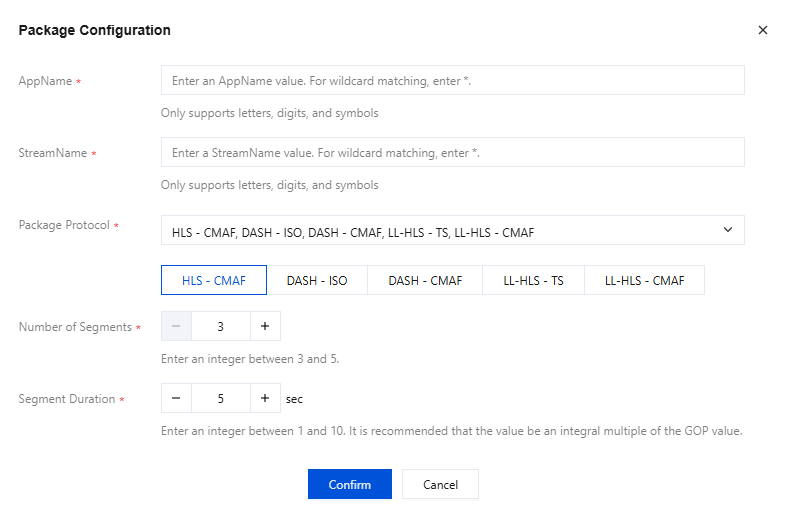Expand the Package Protocol dropdown arrow
Screen dimensions: 791x520
[727, 230]
